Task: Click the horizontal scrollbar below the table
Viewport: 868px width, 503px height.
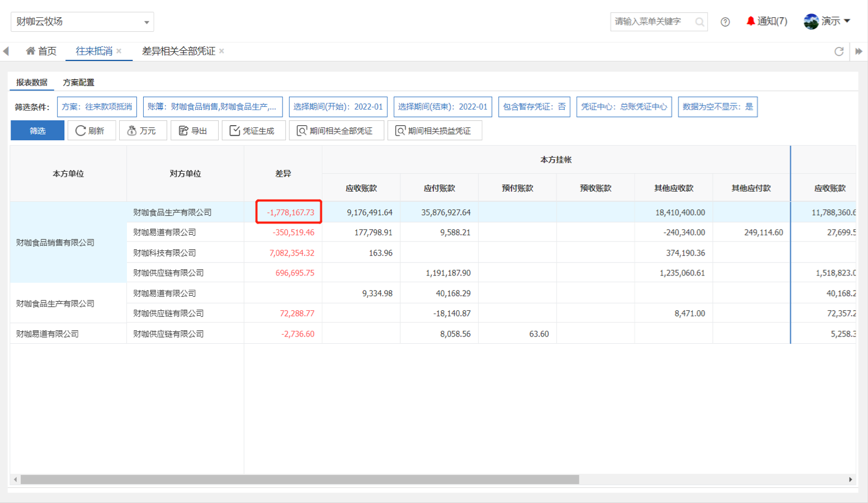Action: click(x=300, y=480)
